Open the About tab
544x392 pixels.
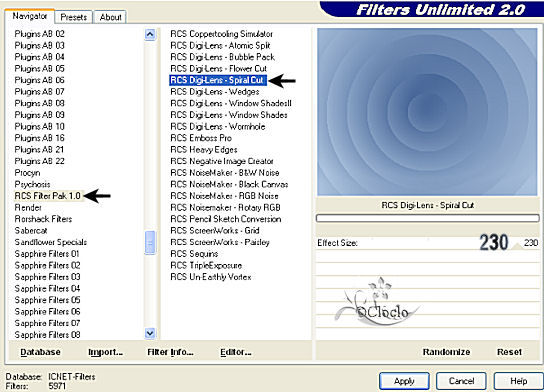[110, 17]
